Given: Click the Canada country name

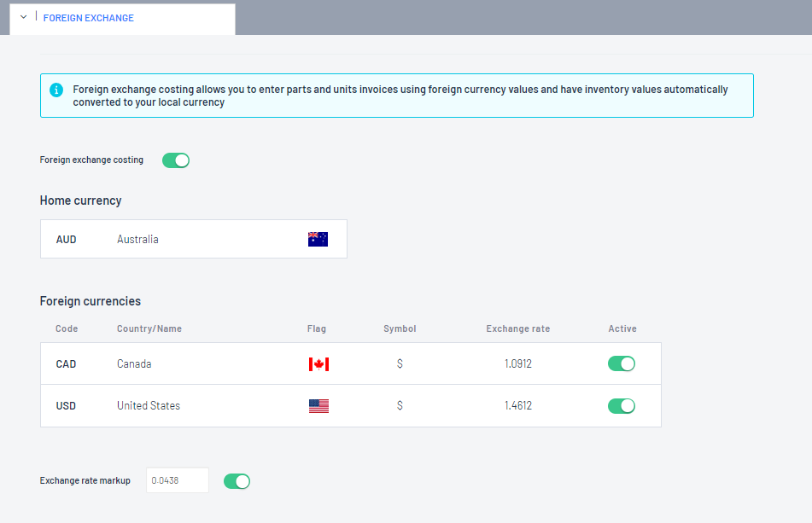Looking at the screenshot, I should coord(134,364).
